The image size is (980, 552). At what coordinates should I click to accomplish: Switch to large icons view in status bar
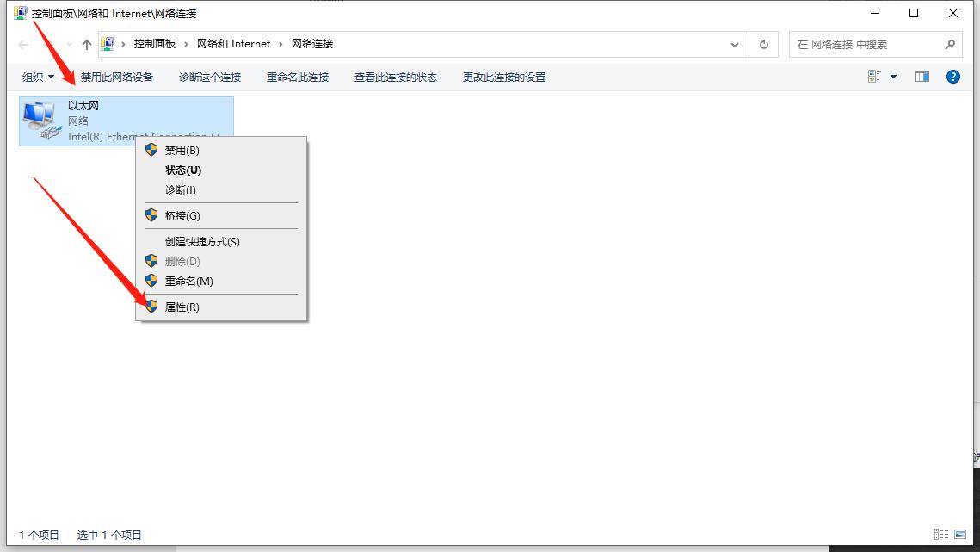960,535
